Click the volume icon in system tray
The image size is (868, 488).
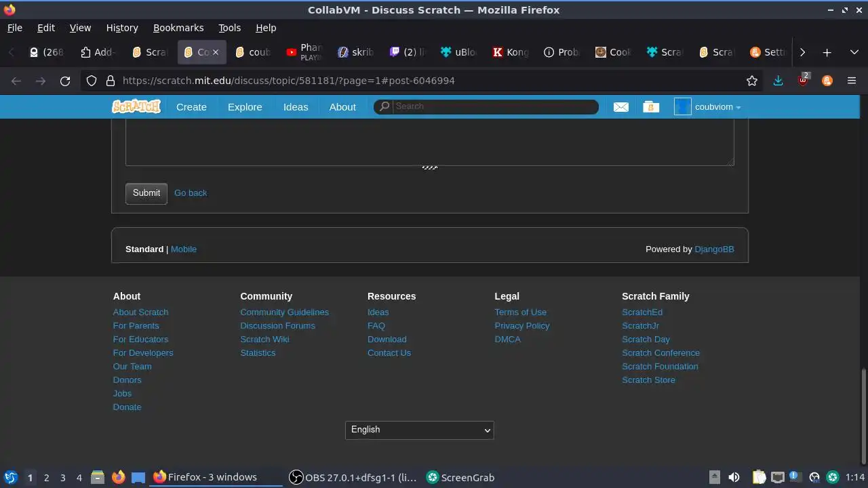(x=734, y=477)
